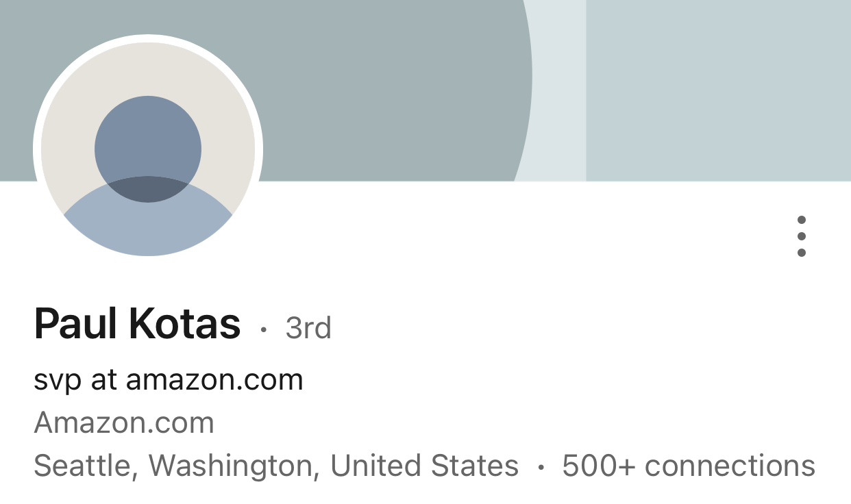This screenshot has width=851, height=504.
Task: Visit the Amazon.com company page
Action: coord(125,423)
